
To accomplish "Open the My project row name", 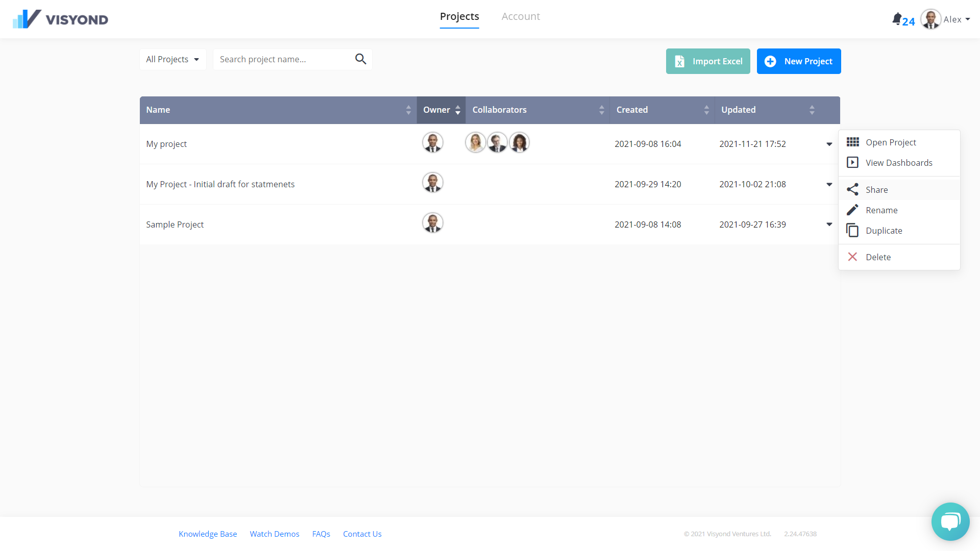I will tap(166, 144).
